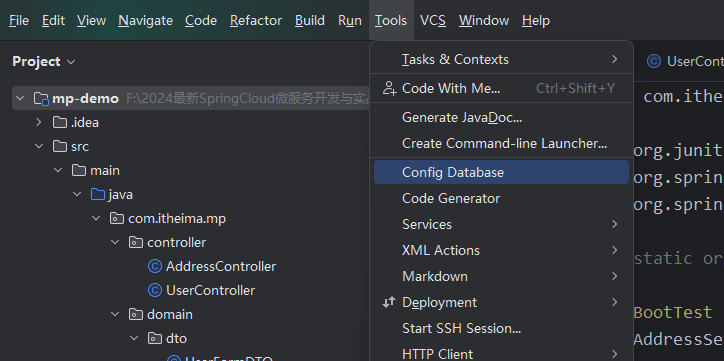This screenshot has width=724, height=361.
Task: Click the src folder icon
Action: pyautogui.click(x=60, y=146)
